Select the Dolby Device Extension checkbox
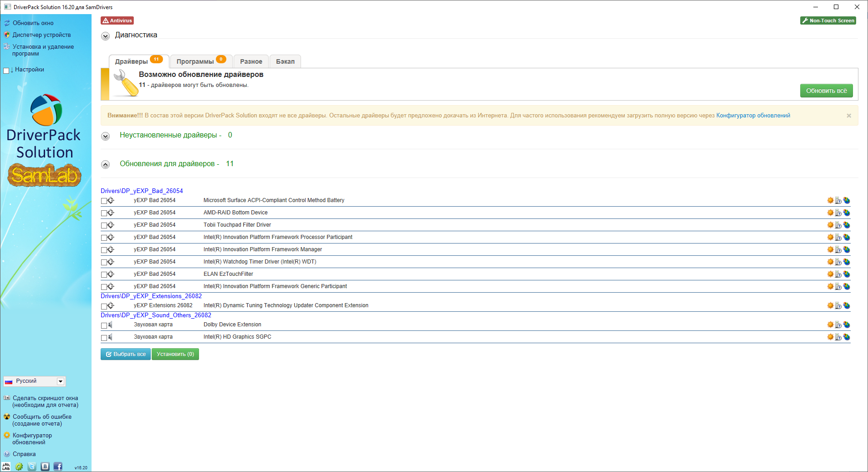The image size is (868, 472). tap(104, 325)
